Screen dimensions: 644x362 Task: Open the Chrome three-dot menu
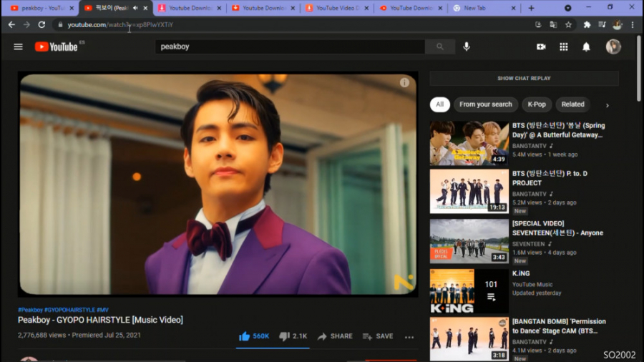[x=633, y=24]
